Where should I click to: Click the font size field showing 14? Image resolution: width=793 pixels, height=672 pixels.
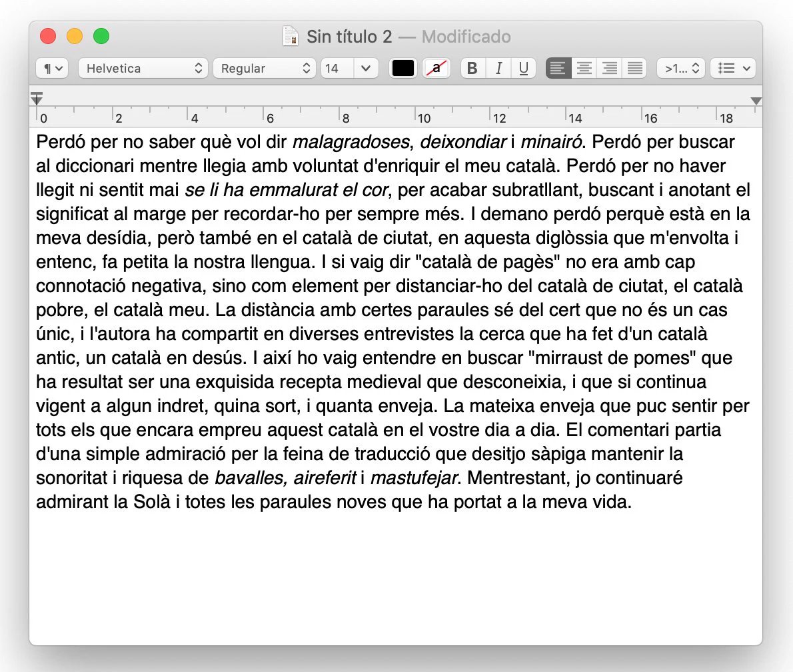click(337, 68)
